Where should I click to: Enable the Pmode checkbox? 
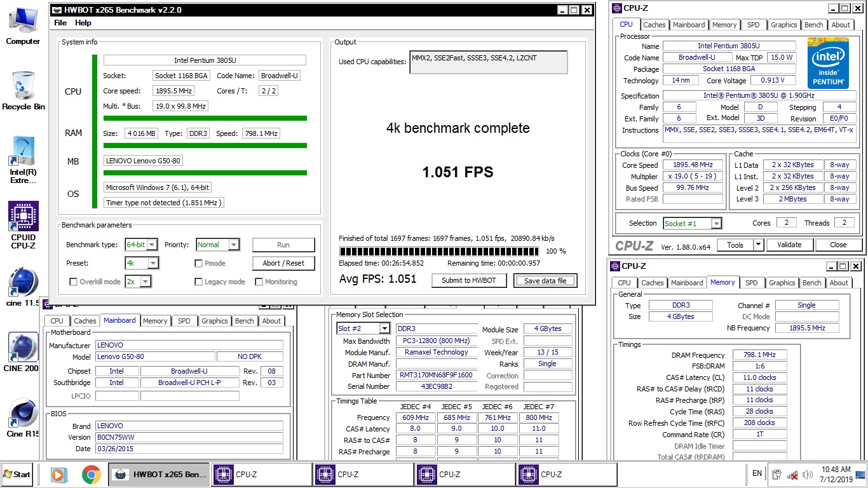point(199,263)
